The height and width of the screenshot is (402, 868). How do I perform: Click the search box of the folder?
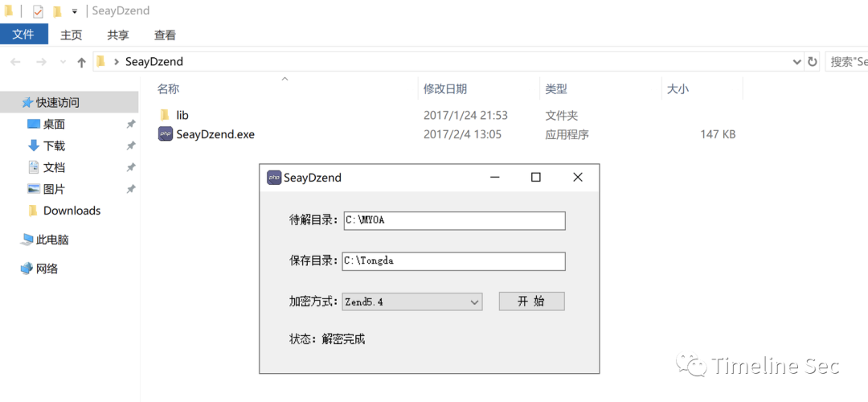(x=846, y=61)
